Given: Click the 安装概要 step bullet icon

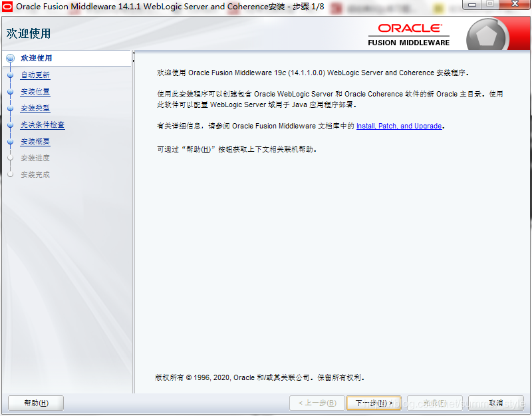Looking at the screenshot, I should click(11, 142).
